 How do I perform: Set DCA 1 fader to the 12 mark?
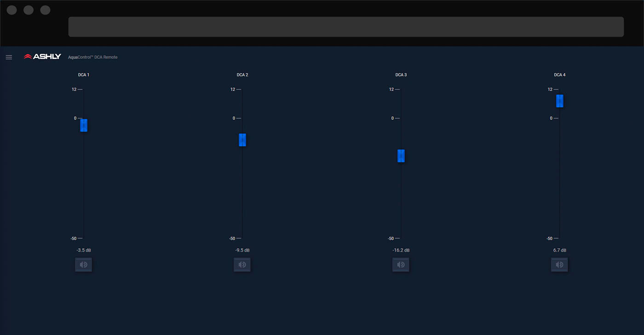click(x=84, y=90)
